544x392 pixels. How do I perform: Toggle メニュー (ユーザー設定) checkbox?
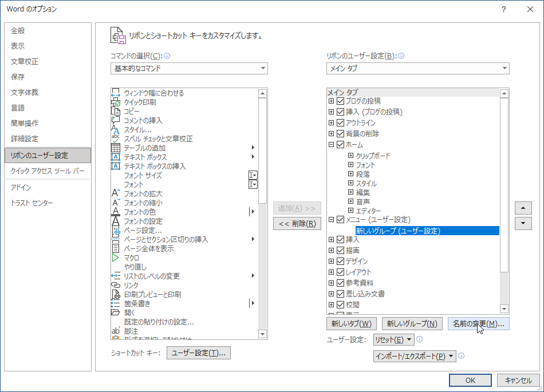[340, 219]
